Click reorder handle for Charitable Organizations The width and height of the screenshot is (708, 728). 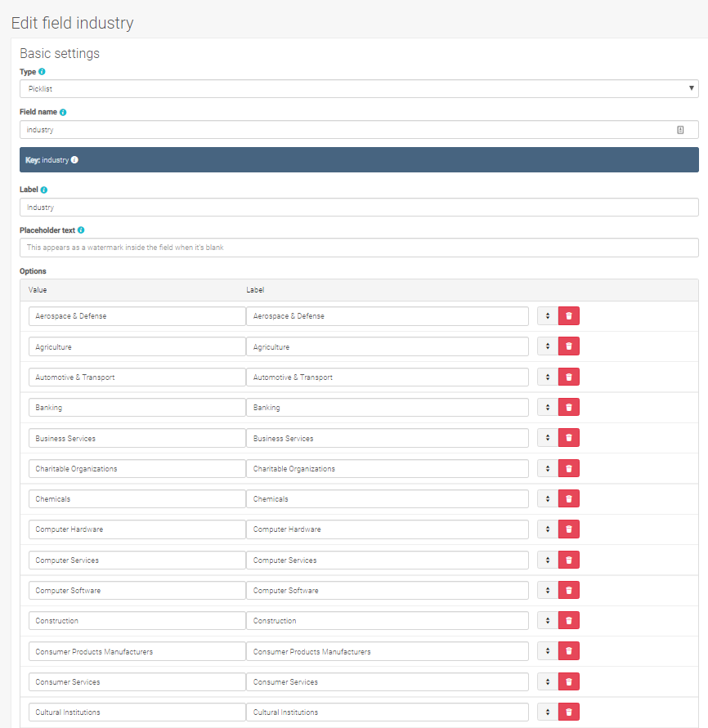pos(548,468)
